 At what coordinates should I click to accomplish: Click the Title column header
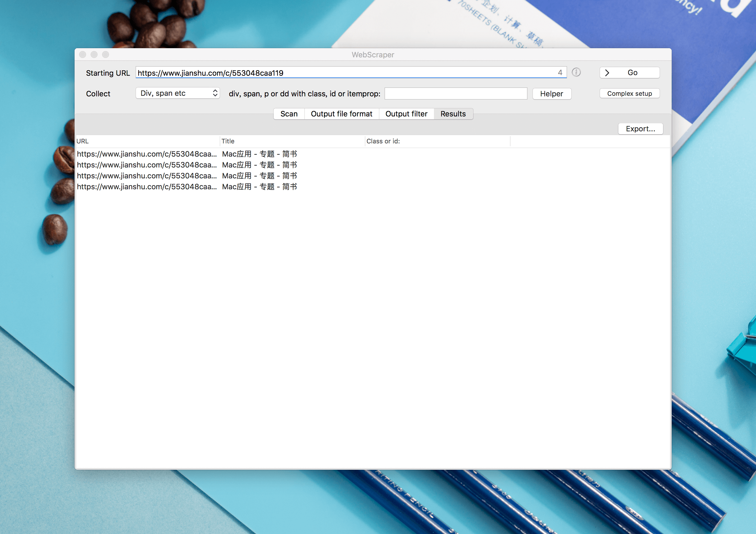tap(292, 141)
